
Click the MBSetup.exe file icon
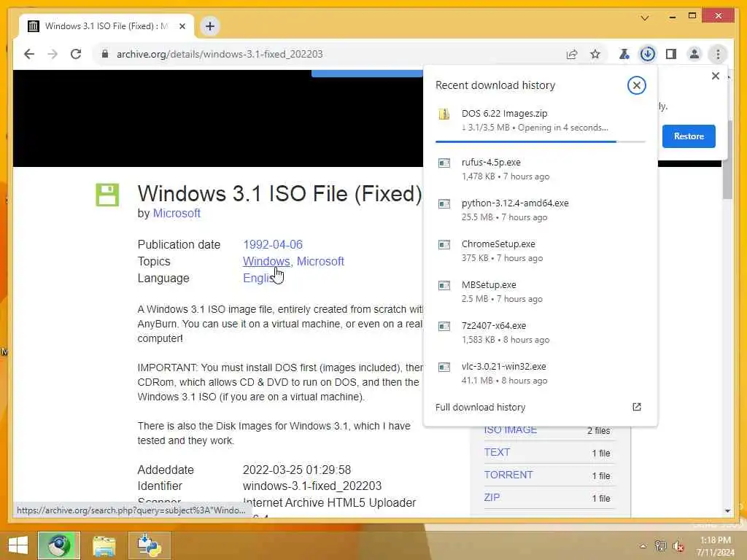click(x=444, y=286)
